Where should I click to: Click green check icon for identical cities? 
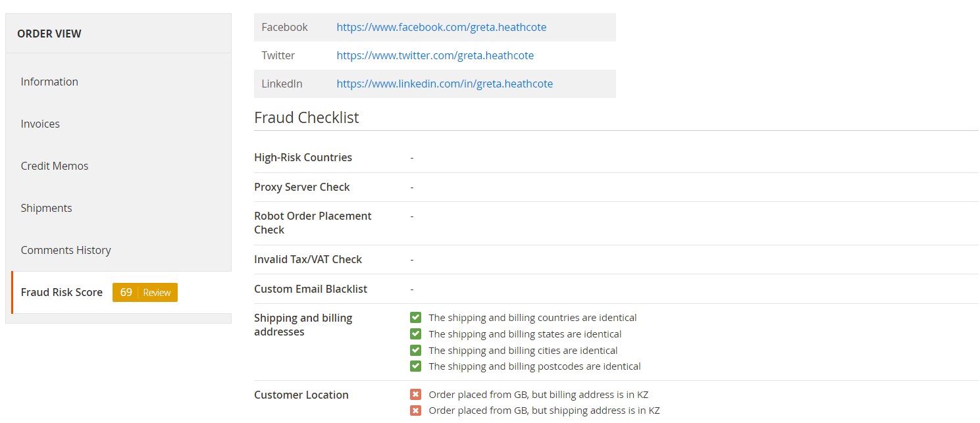tap(415, 351)
